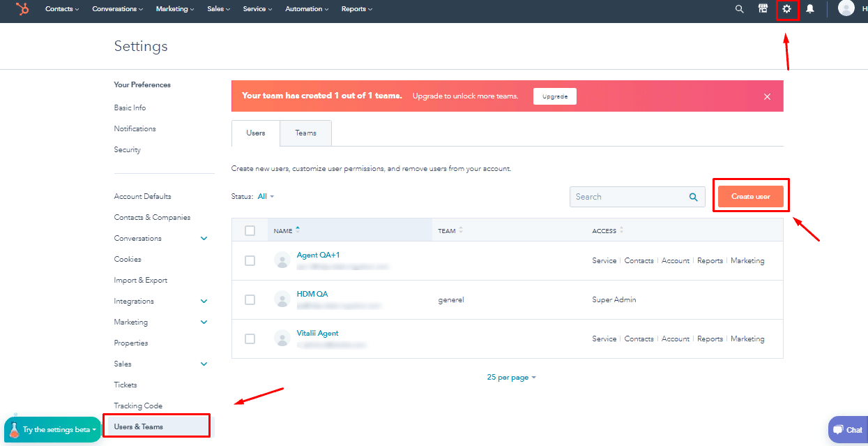Click the Upgrade button in banner
This screenshot has height=446, width=868.
(555, 96)
